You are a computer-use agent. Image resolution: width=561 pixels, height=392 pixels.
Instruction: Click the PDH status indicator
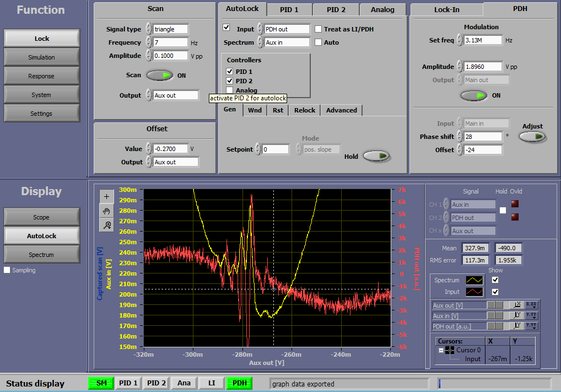click(239, 383)
